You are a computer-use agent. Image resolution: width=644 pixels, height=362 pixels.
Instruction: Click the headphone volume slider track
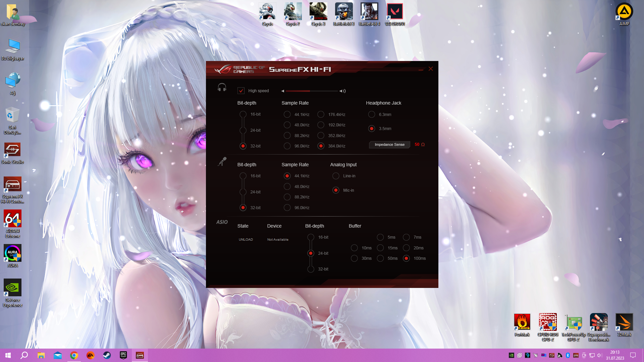(312, 91)
